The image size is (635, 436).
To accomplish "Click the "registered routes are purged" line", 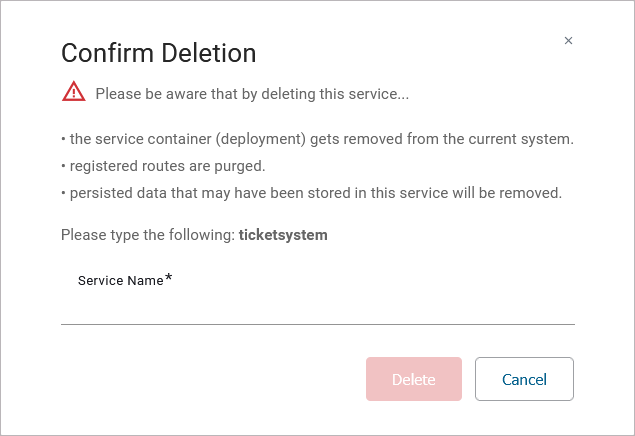I will (x=163, y=165).
